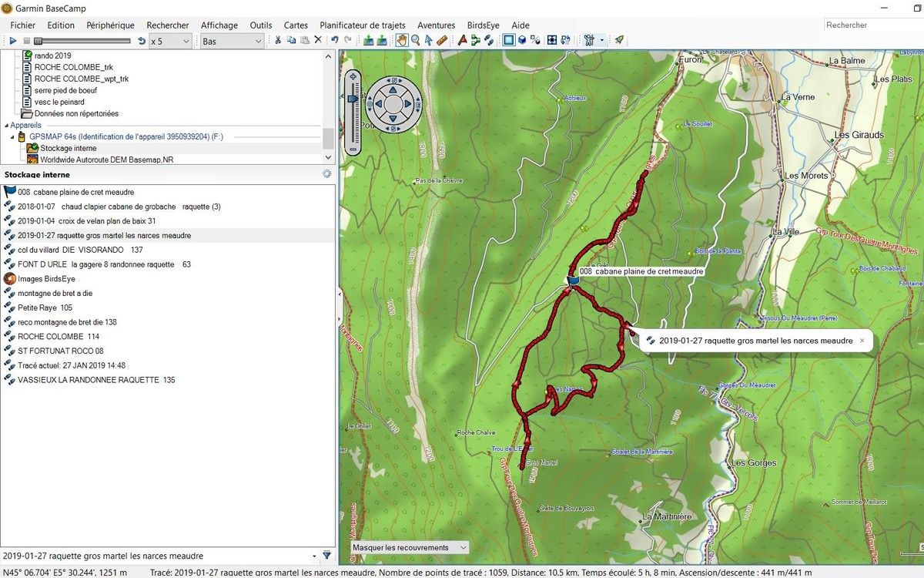Click the copy icon in toolbar
The image size is (924, 578).
click(x=291, y=40)
